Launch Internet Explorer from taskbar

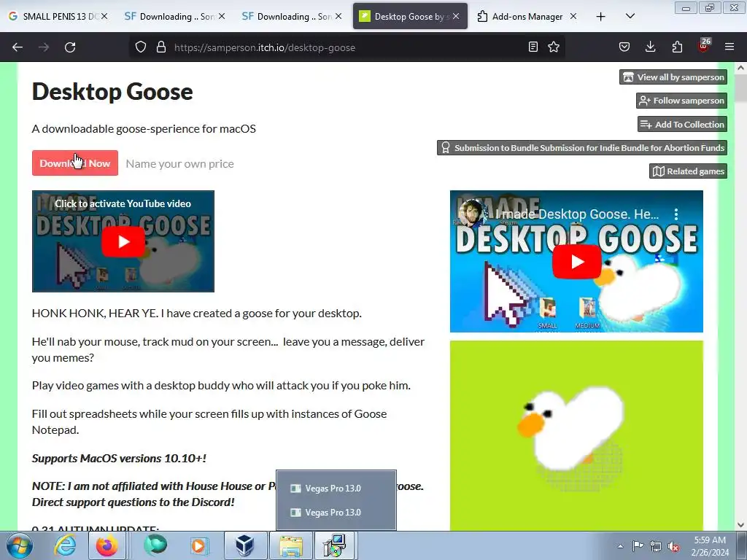(x=65, y=545)
